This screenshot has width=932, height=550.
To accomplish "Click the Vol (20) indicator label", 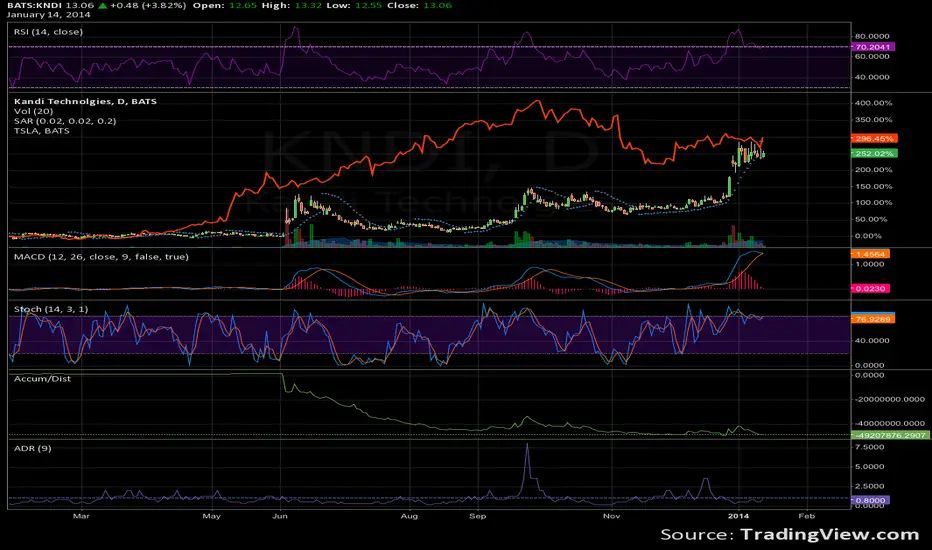I will pos(33,111).
